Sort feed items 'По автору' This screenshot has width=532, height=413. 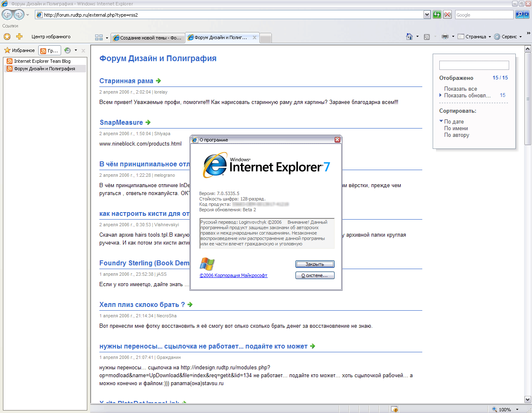457,135
